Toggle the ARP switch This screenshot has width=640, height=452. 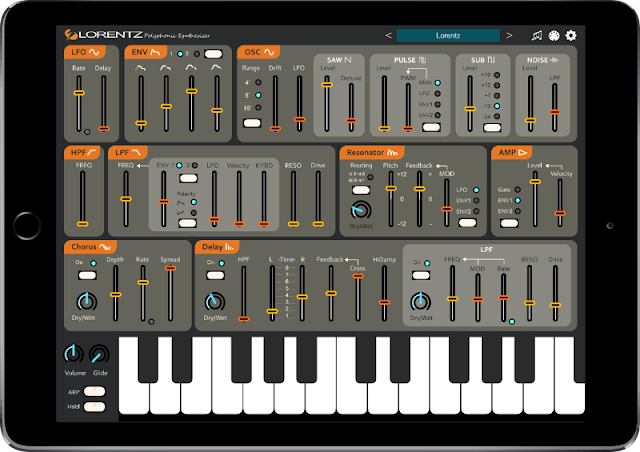click(94, 391)
